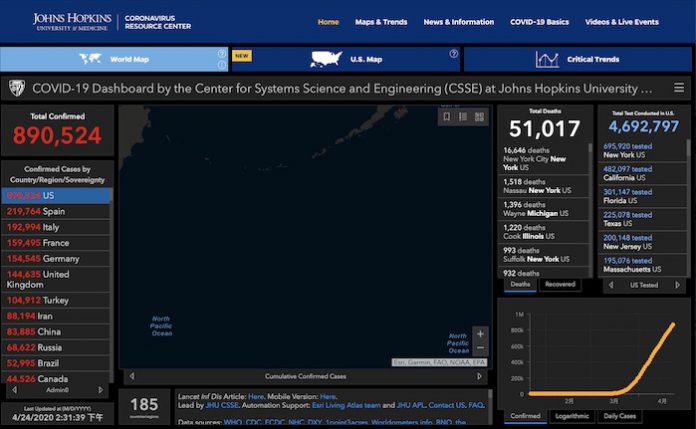Select the 144,635 United Kingdom row
Screen dimensions: 696x429
click(56, 279)
